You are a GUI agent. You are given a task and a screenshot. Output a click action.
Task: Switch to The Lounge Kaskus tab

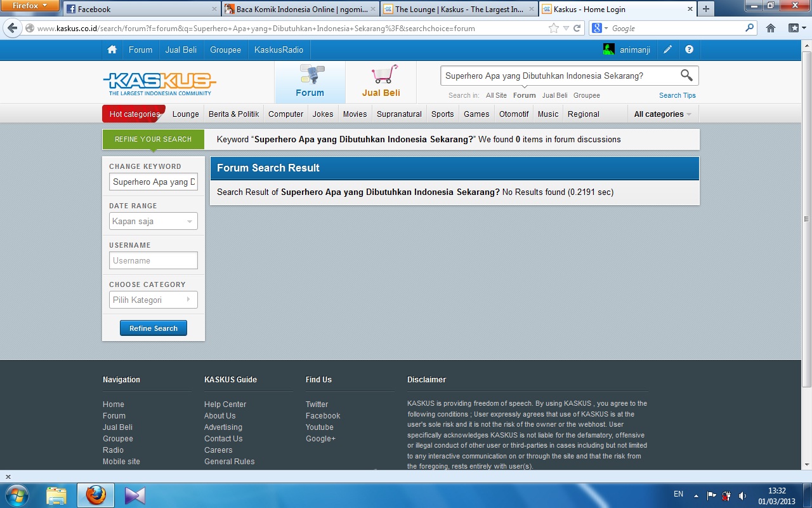click(459, 9)
